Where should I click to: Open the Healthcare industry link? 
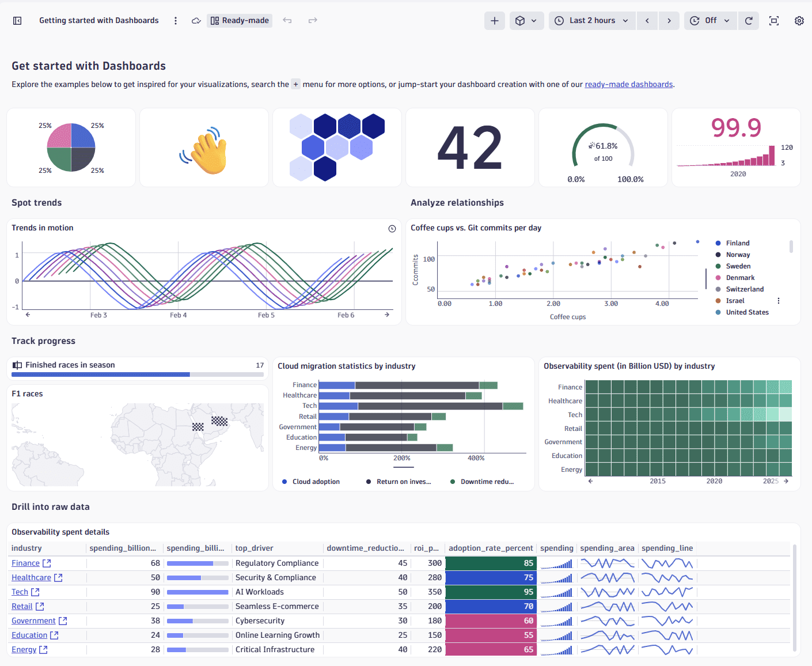click(31, 578)
